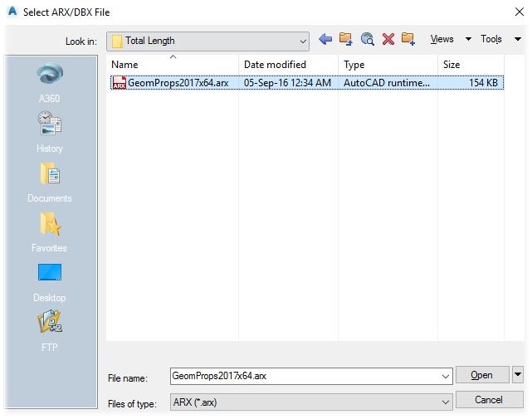Go to the Documents folder shortcut
This screenshot has height=419, width=532.
[x=50, y=183]
